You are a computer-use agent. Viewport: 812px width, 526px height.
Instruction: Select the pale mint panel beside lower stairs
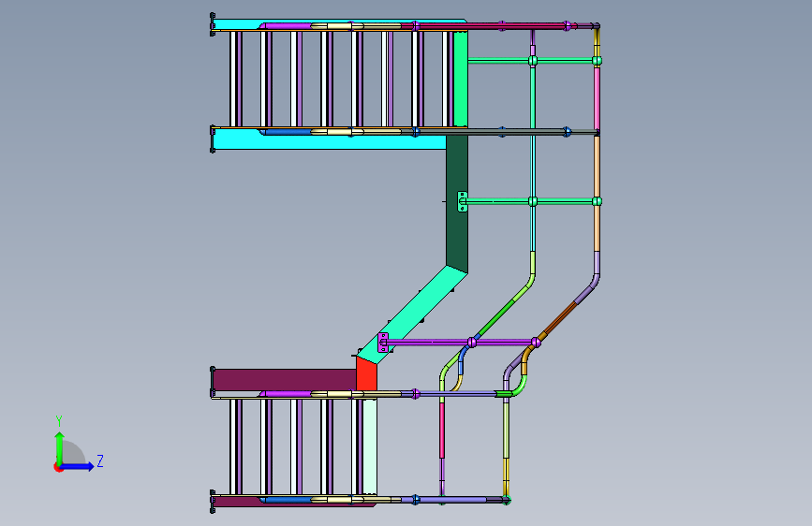coord(370,446)
